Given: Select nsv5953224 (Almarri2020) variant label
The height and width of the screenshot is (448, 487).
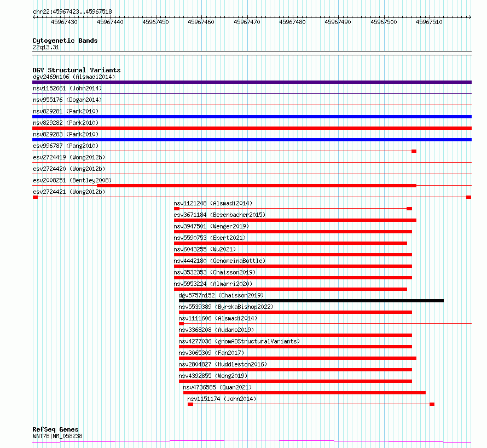Looking at the screenshot, I should 213,284.
